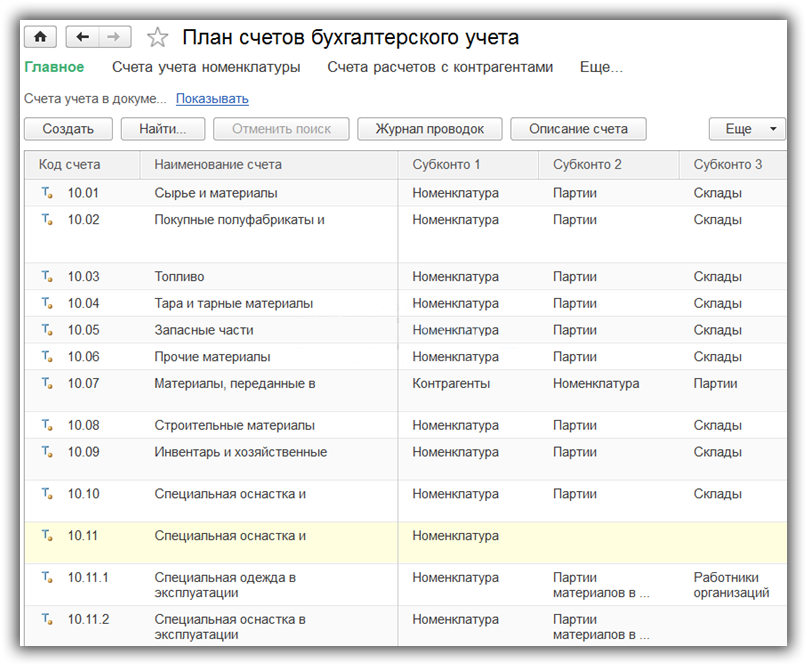Select account icon in row 10.07
Viewport: 807px width, 666px height.
(x=47, y=383)
